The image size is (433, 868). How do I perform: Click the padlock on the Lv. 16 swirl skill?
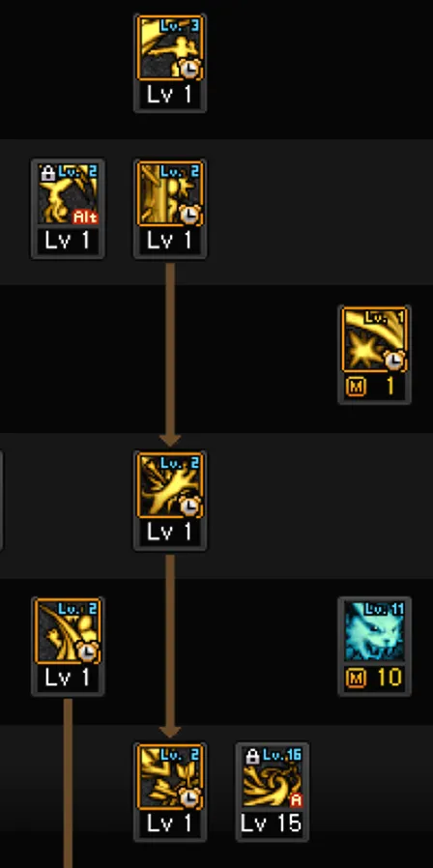pos(252,757)
